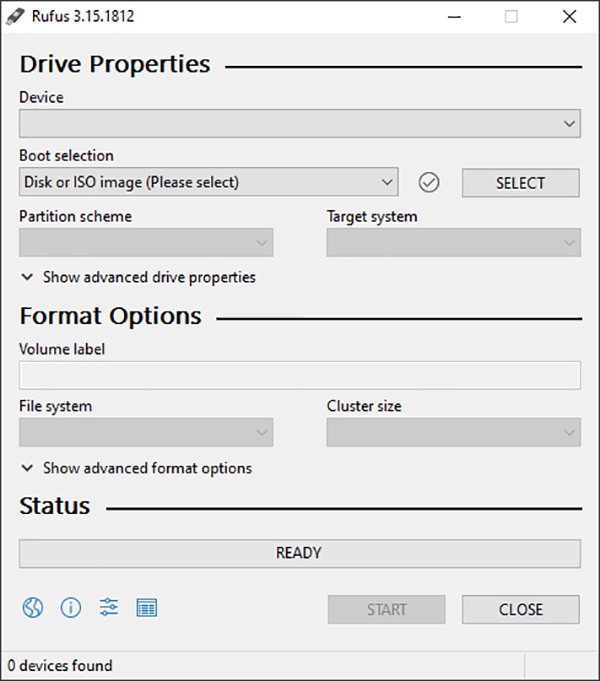Expand Show advanced format options

pos(137,468)
